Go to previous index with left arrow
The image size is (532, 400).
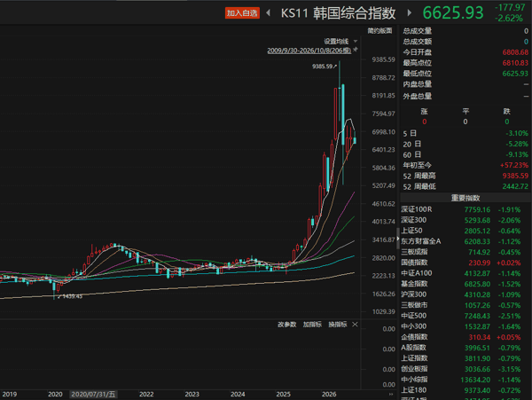tap(269, 13)
